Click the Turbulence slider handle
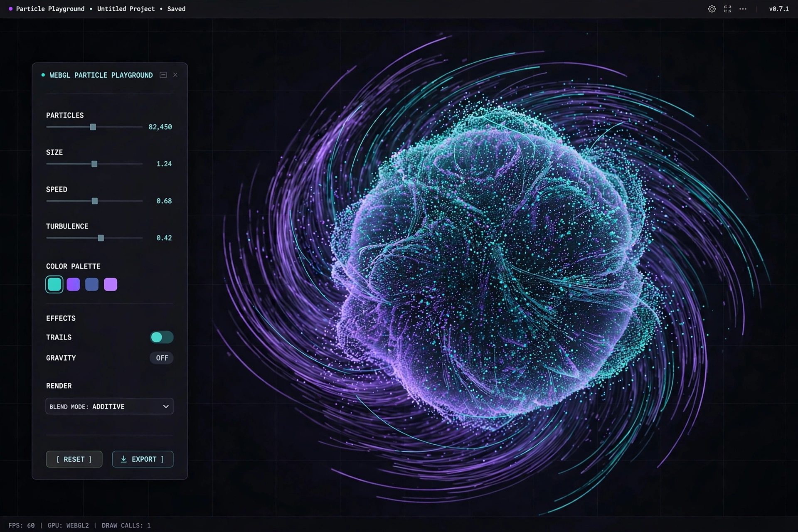798x532 pixels. click(x=101, y=238)
